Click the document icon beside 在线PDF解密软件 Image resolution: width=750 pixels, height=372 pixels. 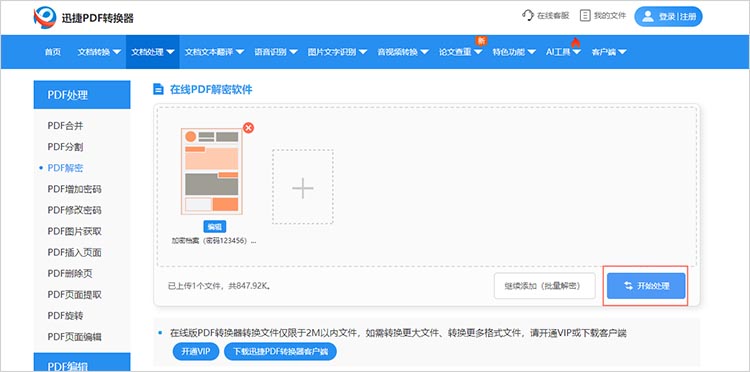coord(158,89)
